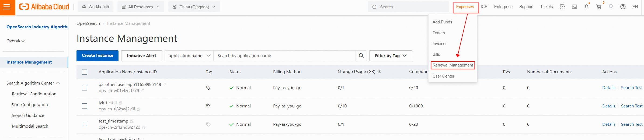Open Multimodal Search in sidebar
Screen dimensions: 644x140
tap(30, 126)
